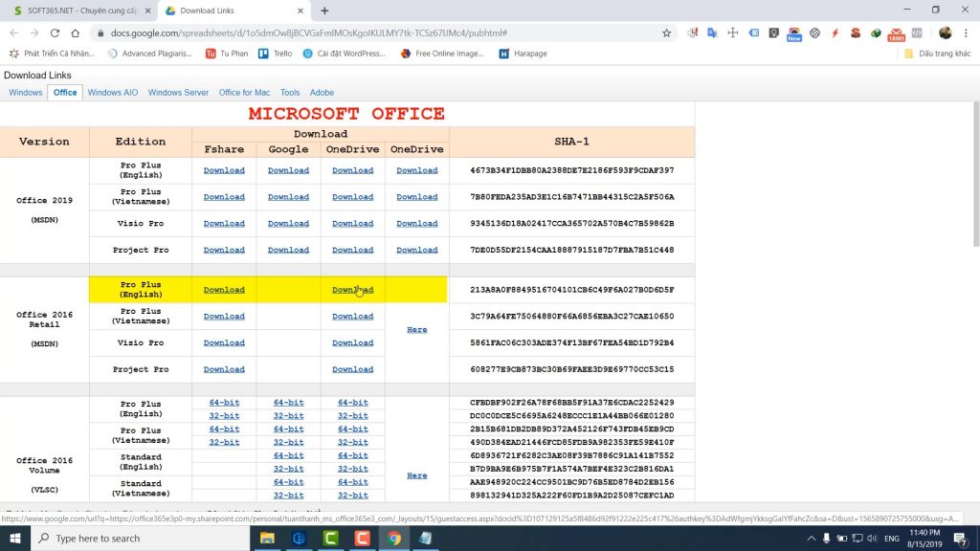Bookmark this page with the star icon
Image resolution: width=980 pixels, height=551 pixels.
click(x=666, y=33)
